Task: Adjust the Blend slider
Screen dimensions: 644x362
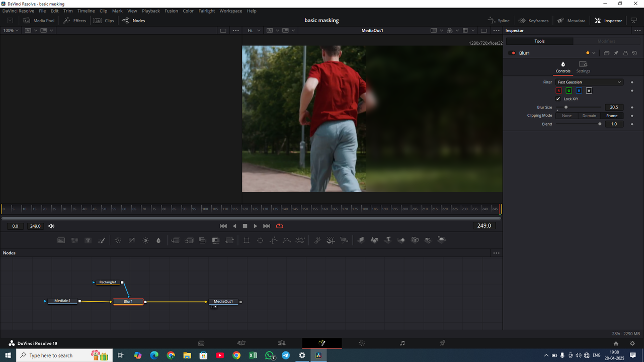Action: click(600, 124)
